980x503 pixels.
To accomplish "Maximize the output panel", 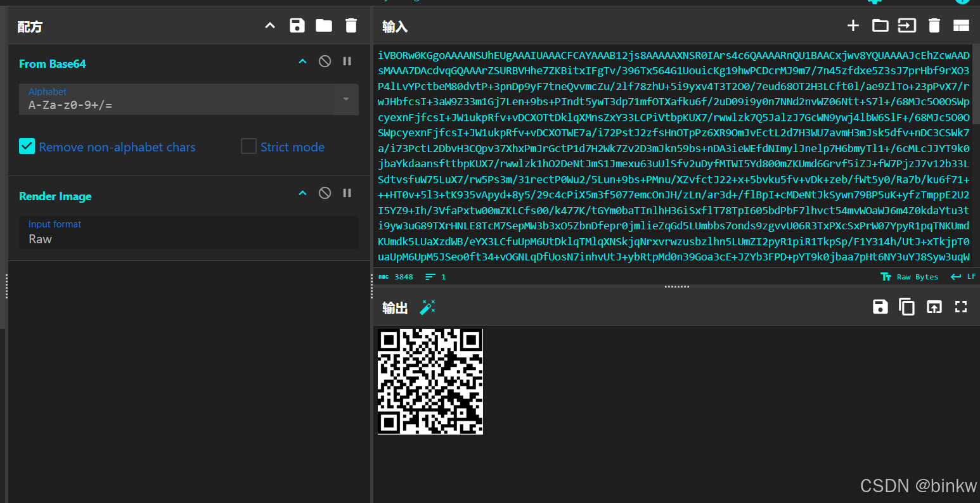I will coord(960,307).
